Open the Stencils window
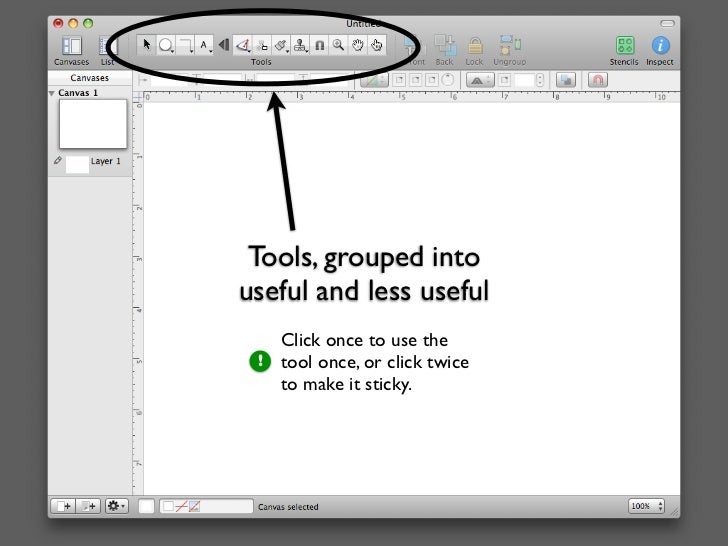728x546 pixels. click(x=624, y=51)
